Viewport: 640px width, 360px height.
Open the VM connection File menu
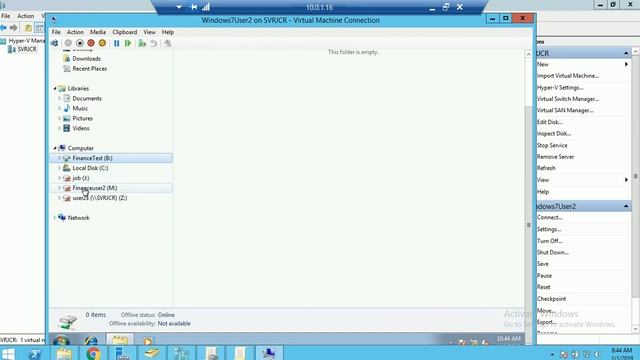click(56, 32)
